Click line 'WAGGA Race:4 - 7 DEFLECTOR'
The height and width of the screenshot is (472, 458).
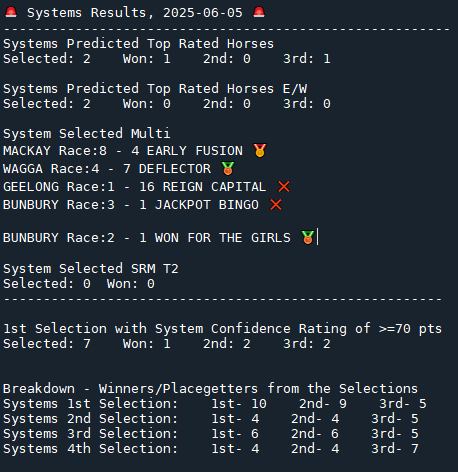tap(107, 169)
